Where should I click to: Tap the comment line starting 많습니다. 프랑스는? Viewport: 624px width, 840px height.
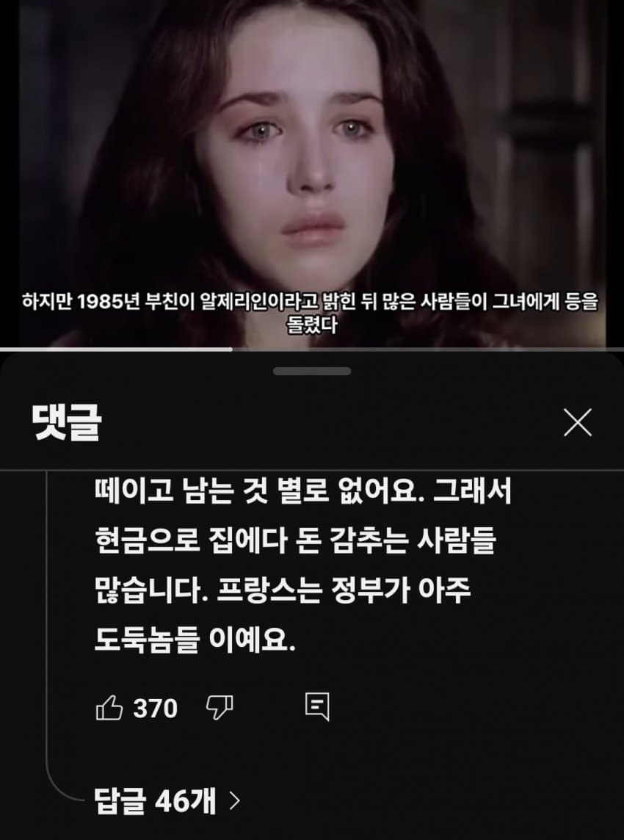click(x=283, y=591)
